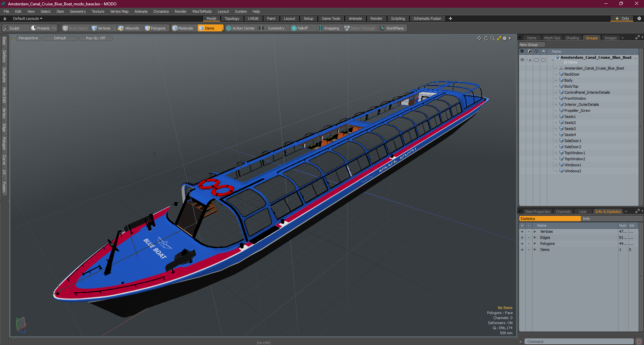The image size is (644, 345).
Task: Expand the Items statistics row
Action: click(x=535, y=250)
